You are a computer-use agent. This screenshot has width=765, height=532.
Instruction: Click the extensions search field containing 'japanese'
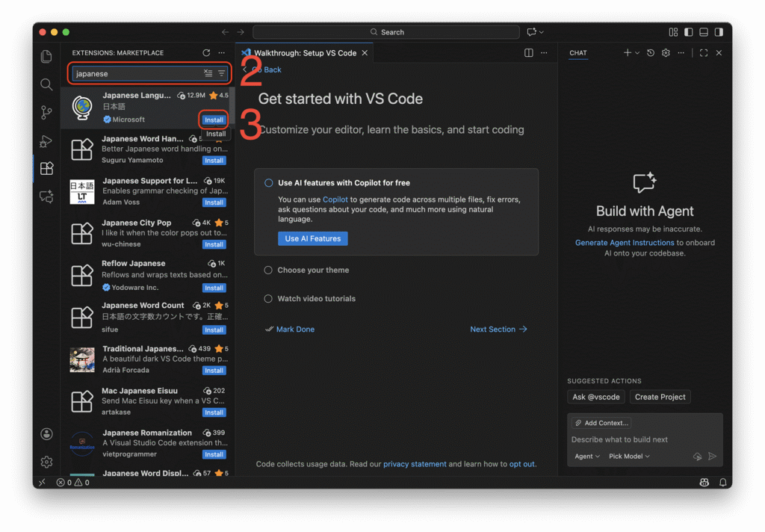point(137,74)
